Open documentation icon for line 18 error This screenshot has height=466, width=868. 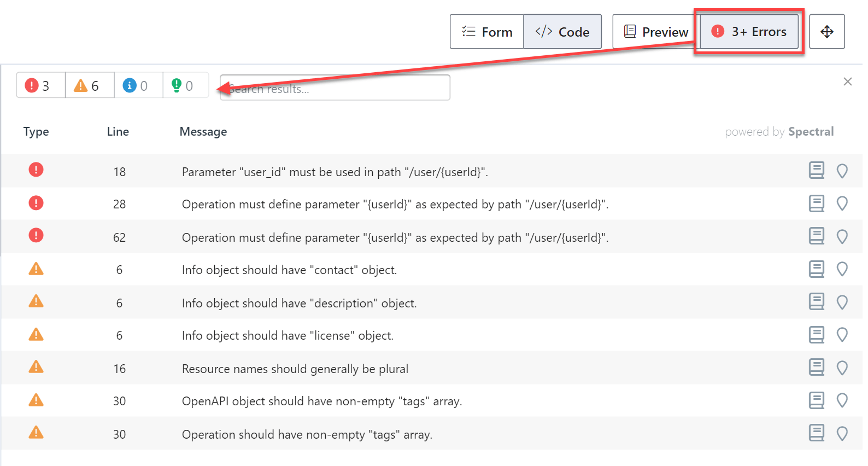tap(816, 171)
